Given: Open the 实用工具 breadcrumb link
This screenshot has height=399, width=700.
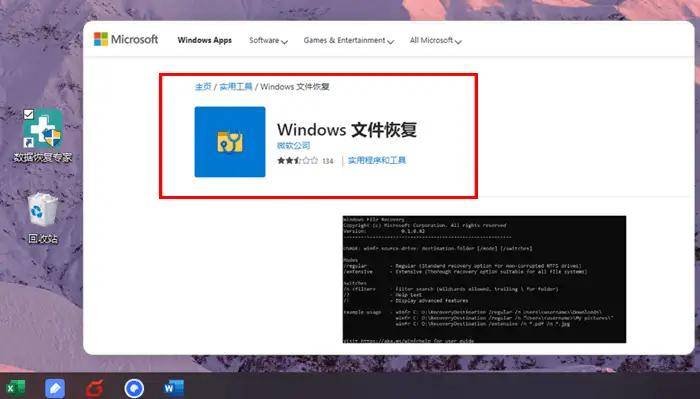Looking at the screenshot, I should pyautogui.click(x=236, y=87).
